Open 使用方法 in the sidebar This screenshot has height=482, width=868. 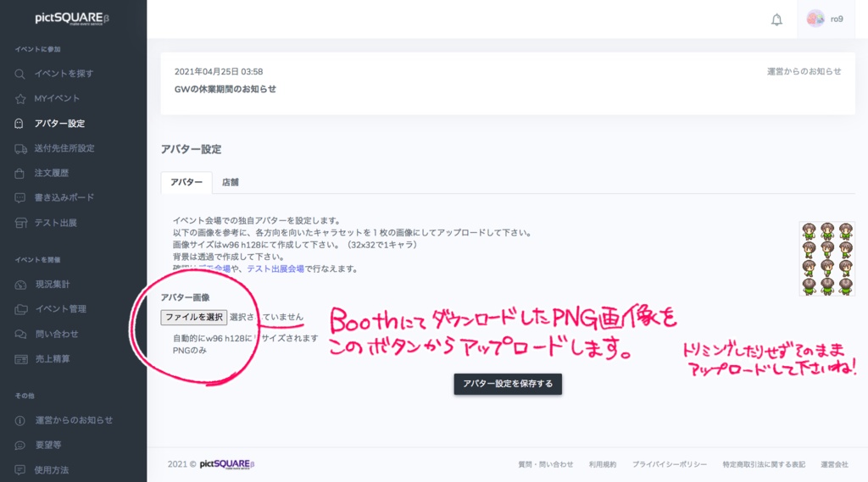[52, 470]
